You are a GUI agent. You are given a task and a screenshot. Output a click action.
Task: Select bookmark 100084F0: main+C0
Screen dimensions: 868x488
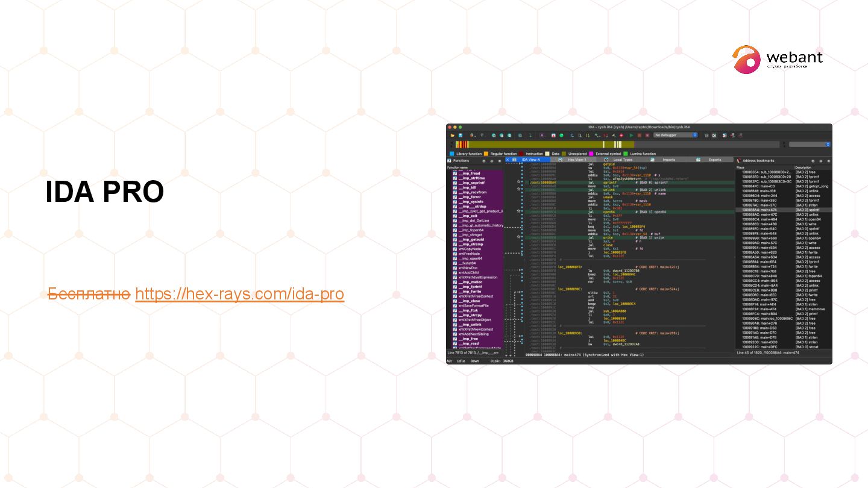pos(784,186)
